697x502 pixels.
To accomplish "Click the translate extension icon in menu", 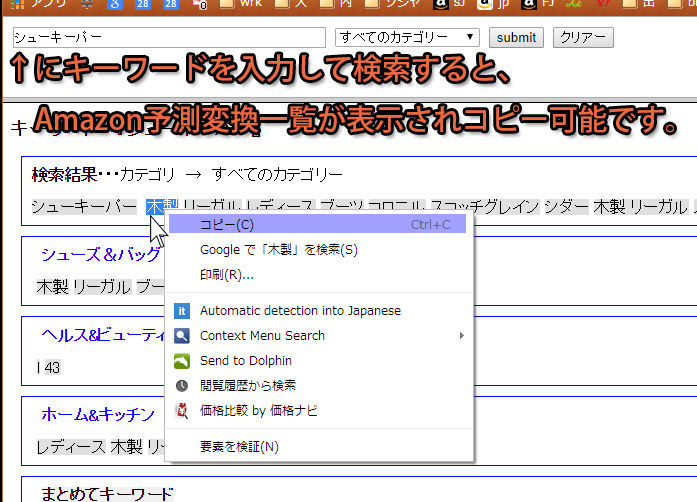I will [x=182, y=311].
